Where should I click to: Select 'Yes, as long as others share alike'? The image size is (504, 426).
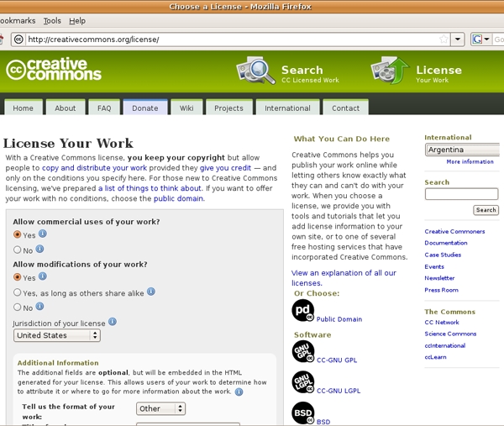[x=18, y=292]
